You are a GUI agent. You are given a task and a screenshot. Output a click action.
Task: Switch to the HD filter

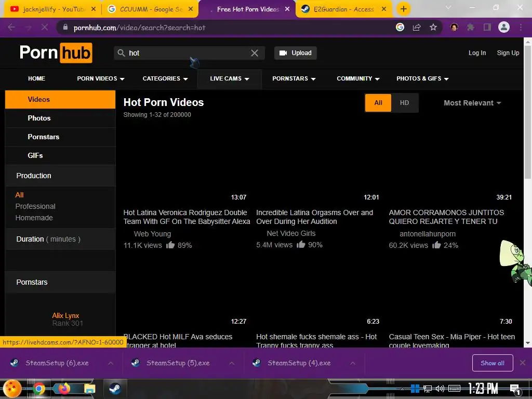tap(404, 103)
